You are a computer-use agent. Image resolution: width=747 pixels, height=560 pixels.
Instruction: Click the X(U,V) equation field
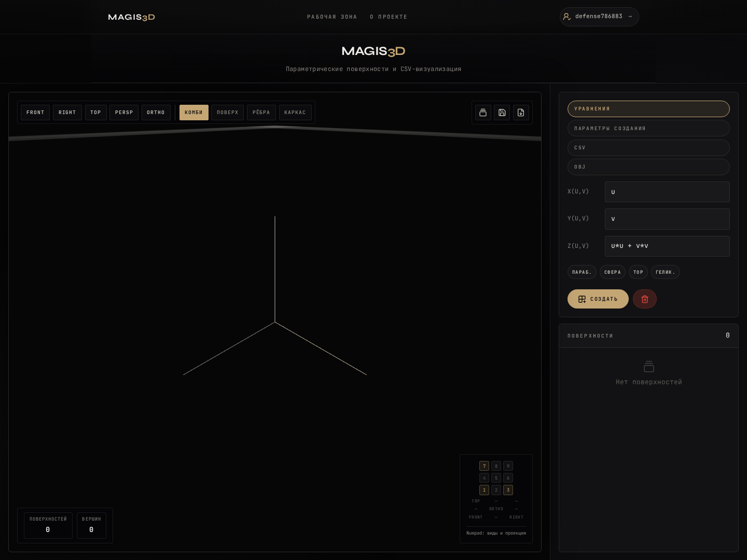[667, 192]
